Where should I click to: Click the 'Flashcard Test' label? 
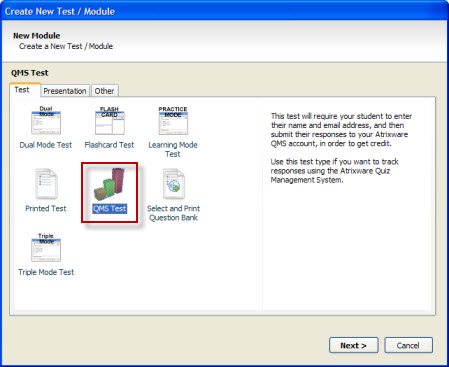pos(109,145)
